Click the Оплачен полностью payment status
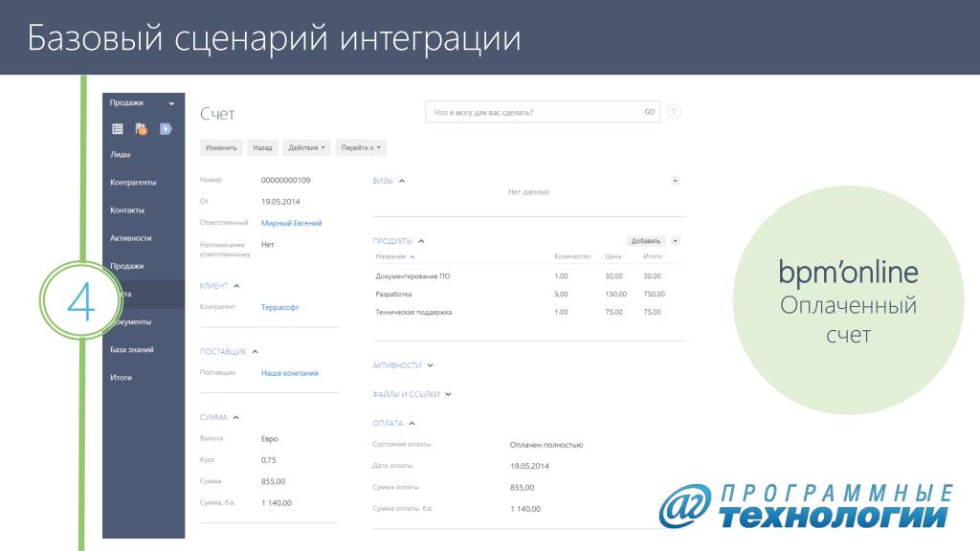 click(546, 445)
